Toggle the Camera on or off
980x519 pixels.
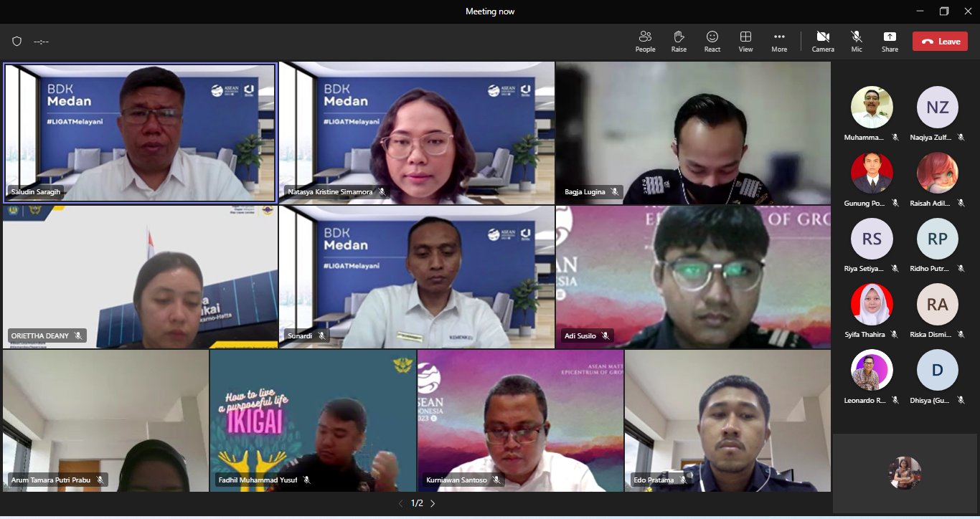pyautogui.click(x=823, y=41)
